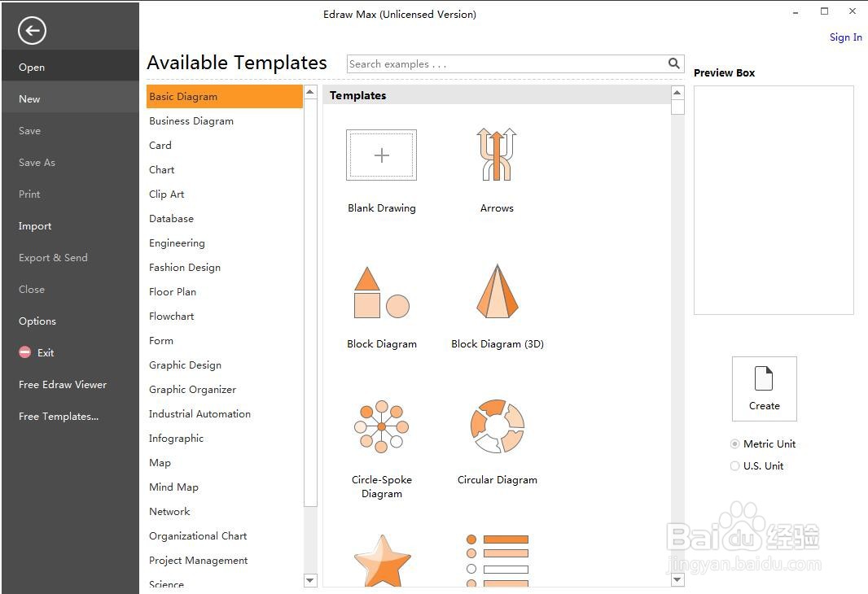The width and height of the screenshot is (868, 594).
Task: Click the Circular Diagram label text
Action: pos(498,479)
